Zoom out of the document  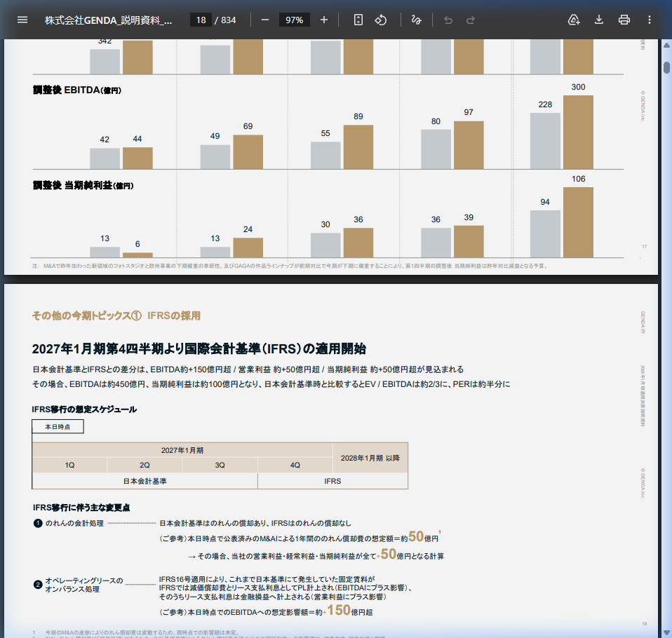(x=264, y=20)
